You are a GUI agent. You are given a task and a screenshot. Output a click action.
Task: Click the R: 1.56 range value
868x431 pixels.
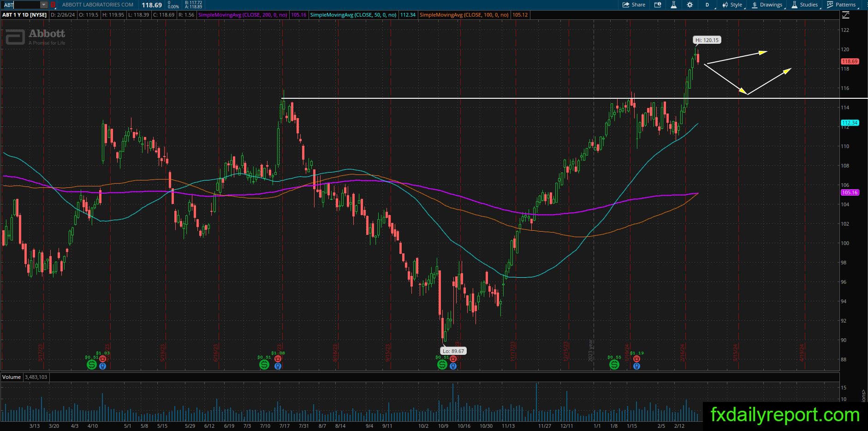pos(186,15)
